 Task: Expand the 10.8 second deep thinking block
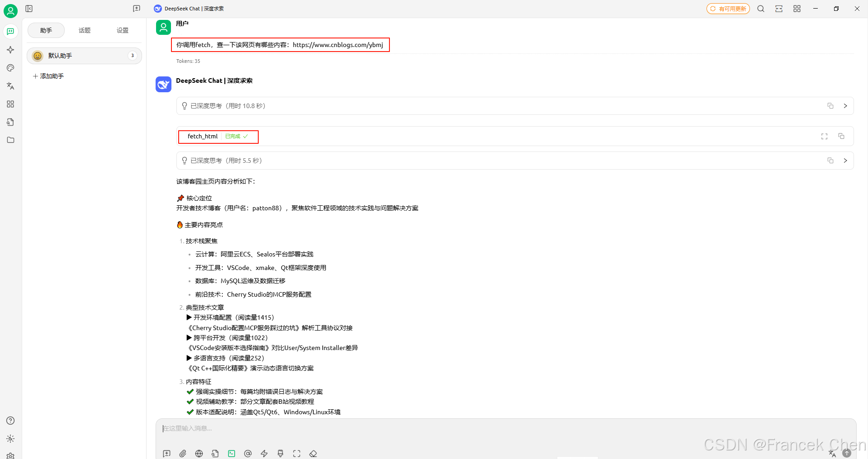[845, 106]
